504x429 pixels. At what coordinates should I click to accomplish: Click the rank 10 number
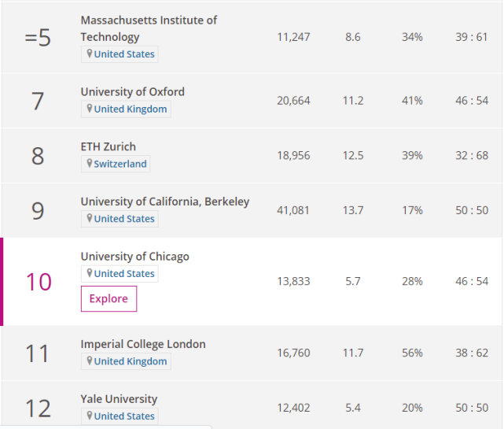(39, 282)
